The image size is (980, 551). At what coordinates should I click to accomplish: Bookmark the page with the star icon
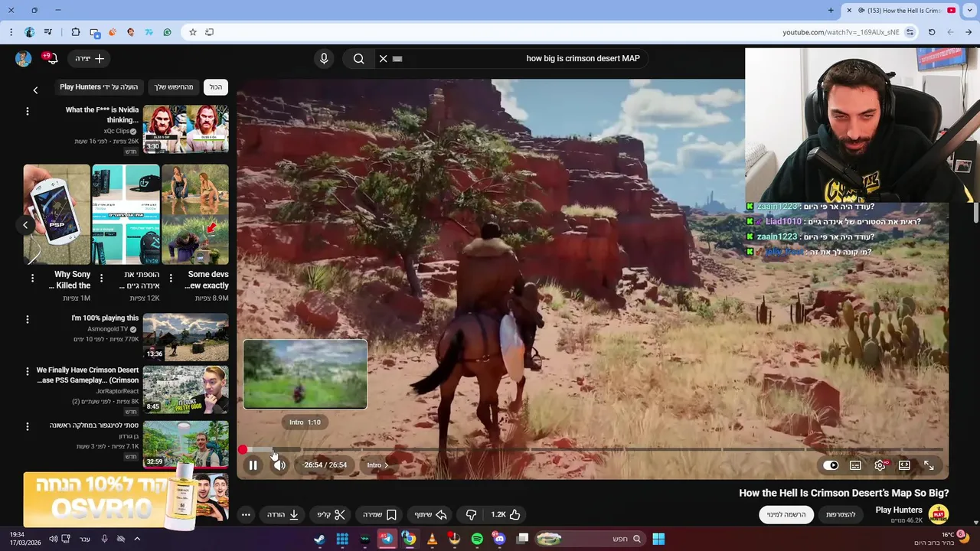[193, 32]
